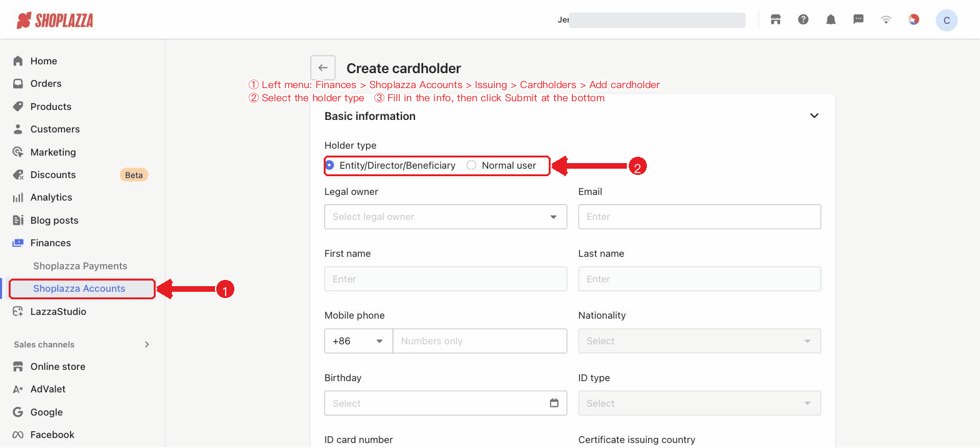Open the help question mark icon
Image resolution: width=980 pixels, height=448 pixels.
point(803,19)
